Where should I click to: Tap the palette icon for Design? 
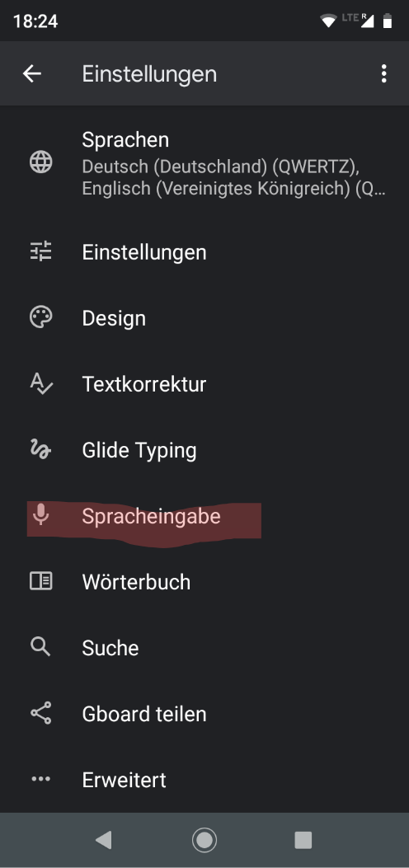coord(41,318)
